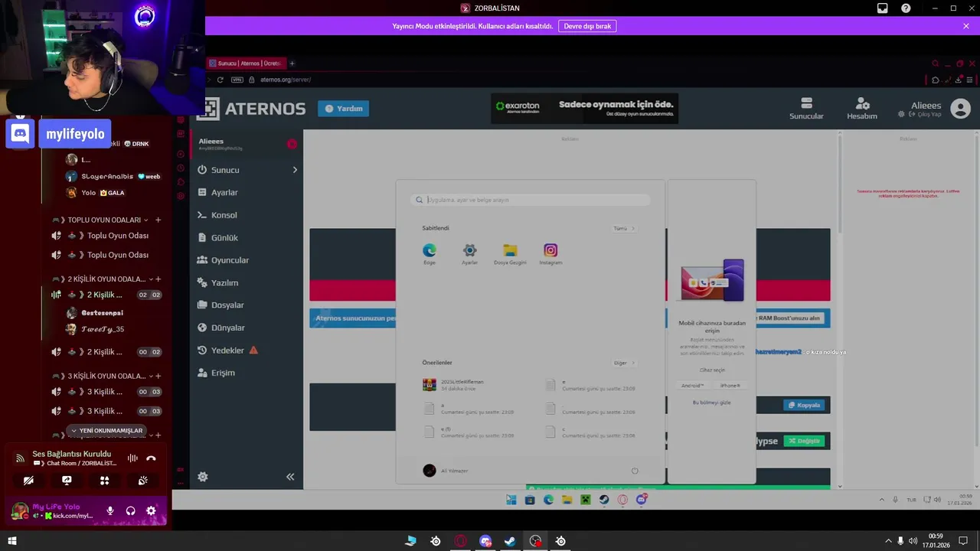Open Edge from the pinned apps
This screenshot has width=980, height=551.
[x=430, y=254]
